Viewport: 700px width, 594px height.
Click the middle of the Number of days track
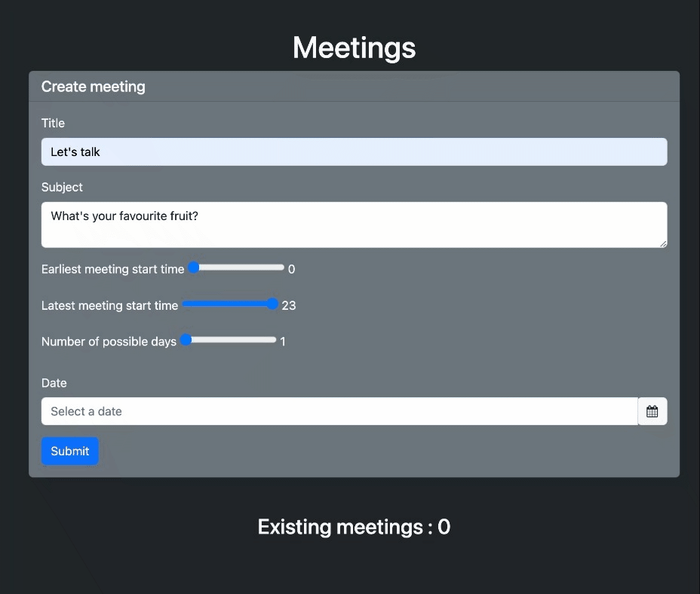click(229, 340)
